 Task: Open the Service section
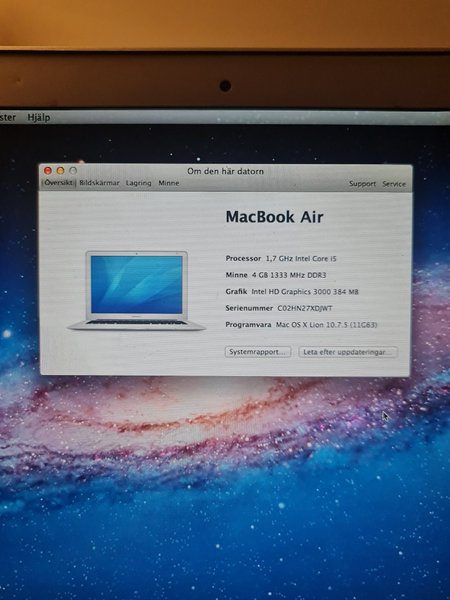[394, 184]
